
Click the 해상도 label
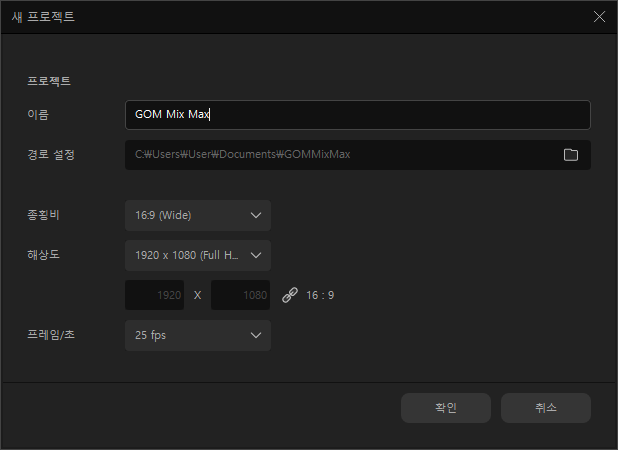[45, 255]
